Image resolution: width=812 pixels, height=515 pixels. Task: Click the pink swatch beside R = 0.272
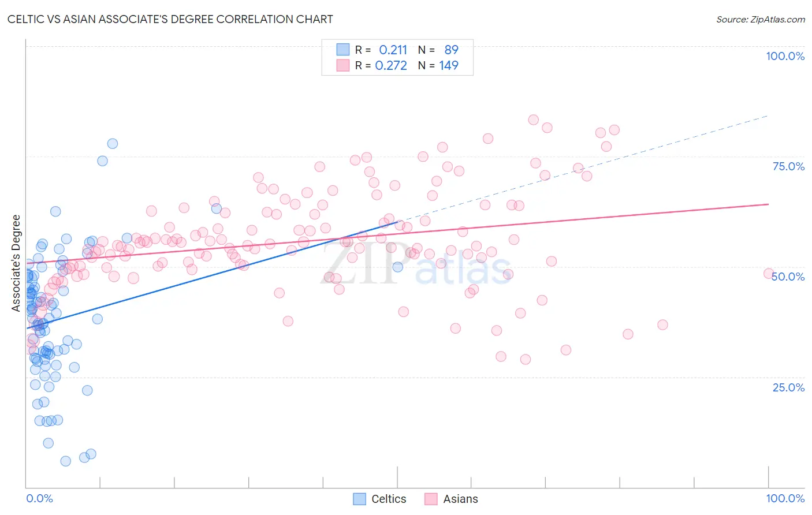pos(343,65)
